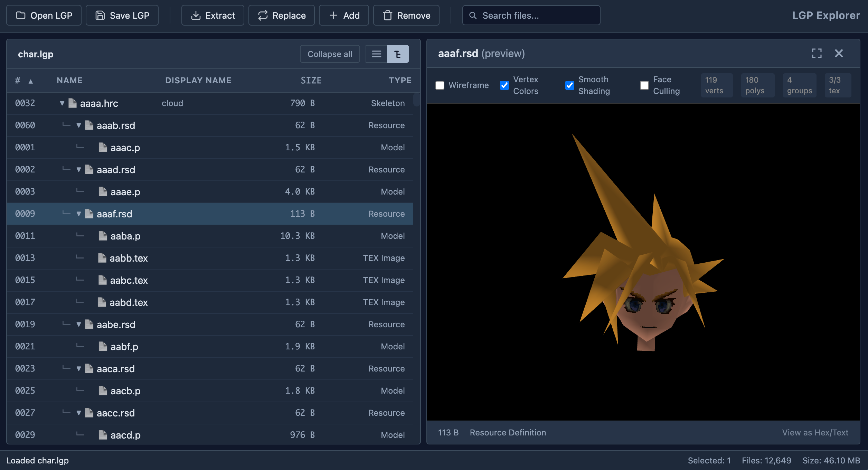Click the file icon of aaaa.hrc
868x470 pixels.
[73, 103]
